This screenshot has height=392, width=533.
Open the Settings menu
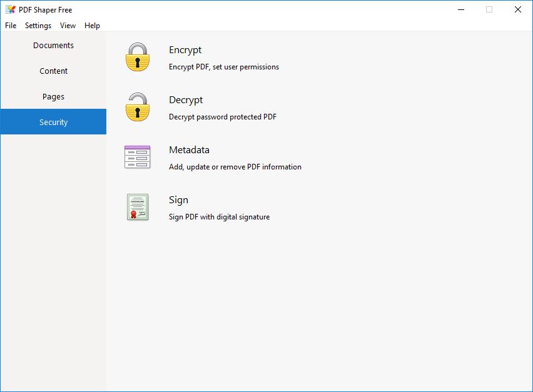38,26
